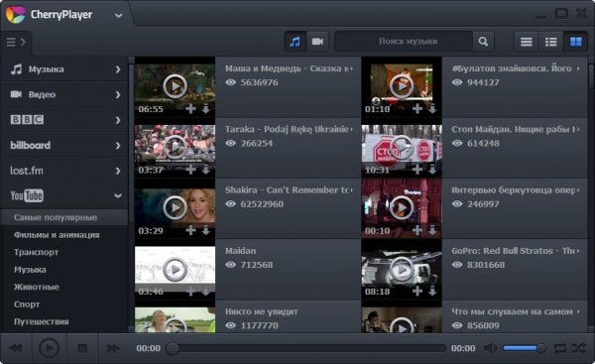Add Maidan video to playlist
595x364 pixels.
coord(190,292)
